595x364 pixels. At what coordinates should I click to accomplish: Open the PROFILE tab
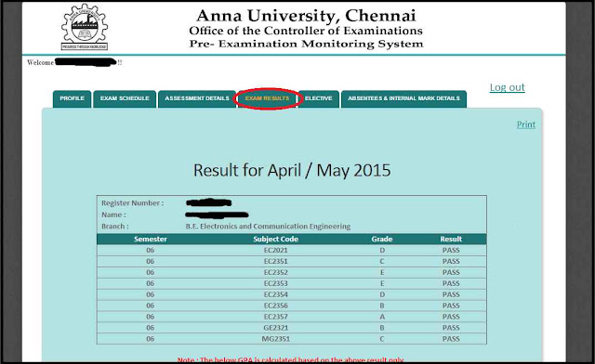pyautogui.click(x=73, y=99)
